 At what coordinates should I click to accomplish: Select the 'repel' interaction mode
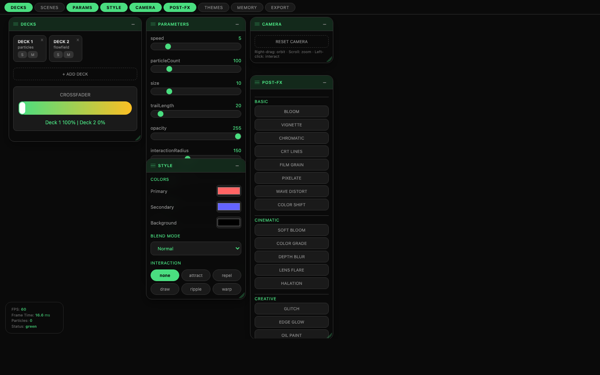pyautogui.click(x=227, y=275)
